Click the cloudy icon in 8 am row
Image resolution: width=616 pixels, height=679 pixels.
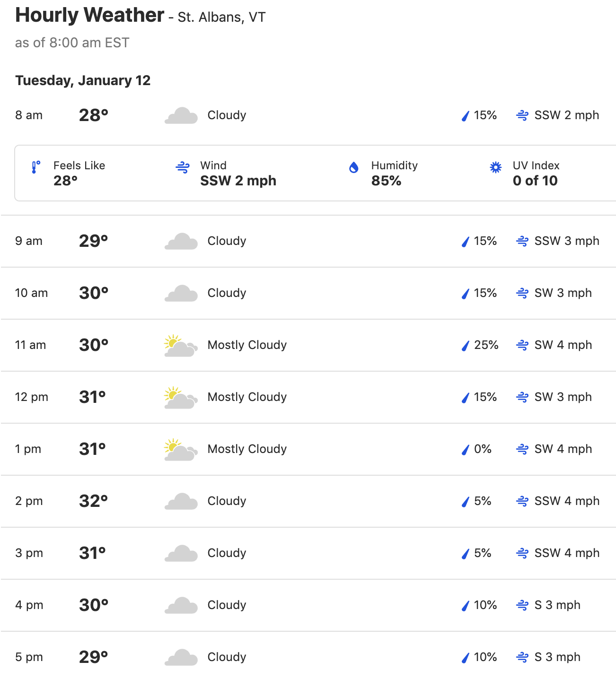[181, 115]
